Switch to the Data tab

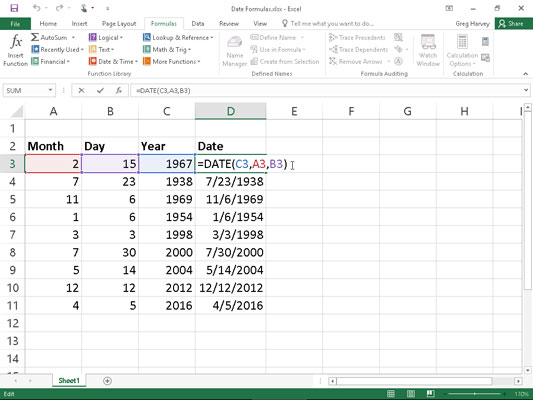tap(197, 23)
